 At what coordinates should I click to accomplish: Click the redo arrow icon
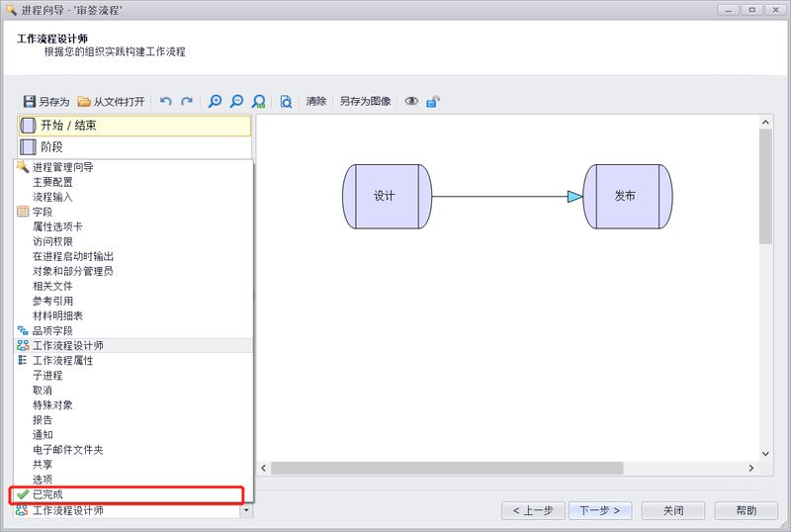[186, 101]
